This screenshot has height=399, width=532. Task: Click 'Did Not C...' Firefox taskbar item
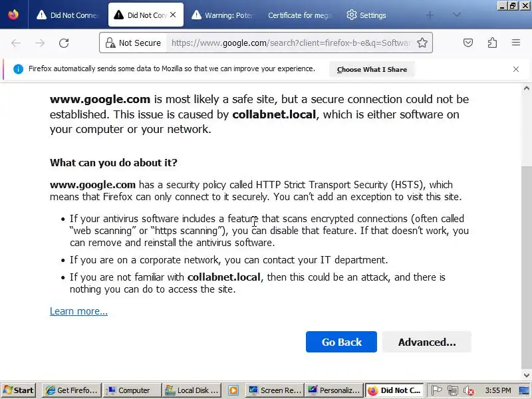[394, 390]
